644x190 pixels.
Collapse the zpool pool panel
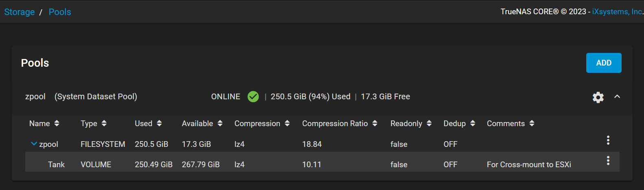point(617,96)
